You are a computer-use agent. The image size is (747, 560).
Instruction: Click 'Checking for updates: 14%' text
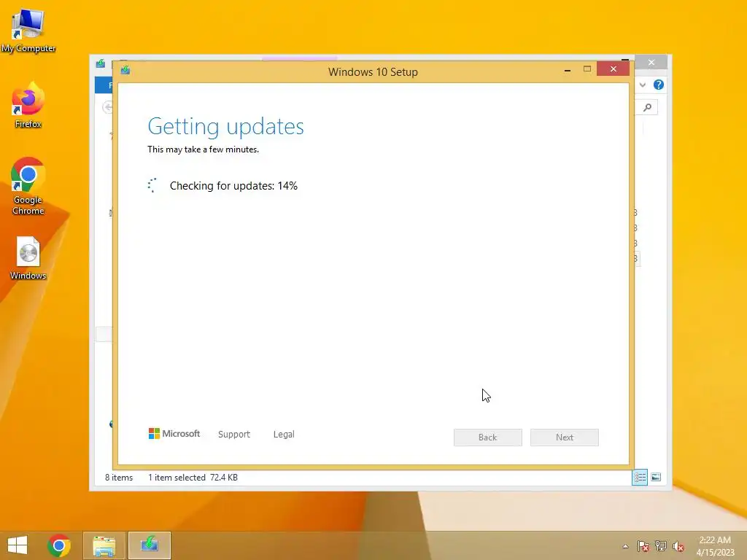click(233, 186)
